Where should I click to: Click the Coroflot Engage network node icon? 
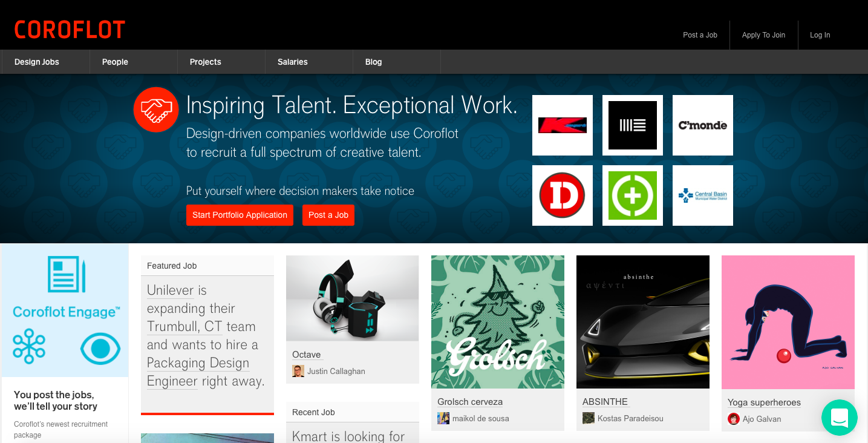[x=29, y=347]
